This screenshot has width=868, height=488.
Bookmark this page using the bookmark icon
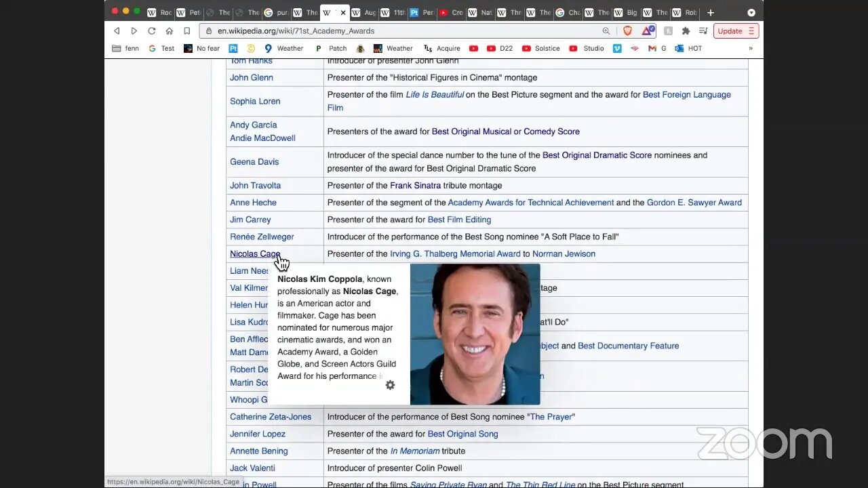coord(186,30)
